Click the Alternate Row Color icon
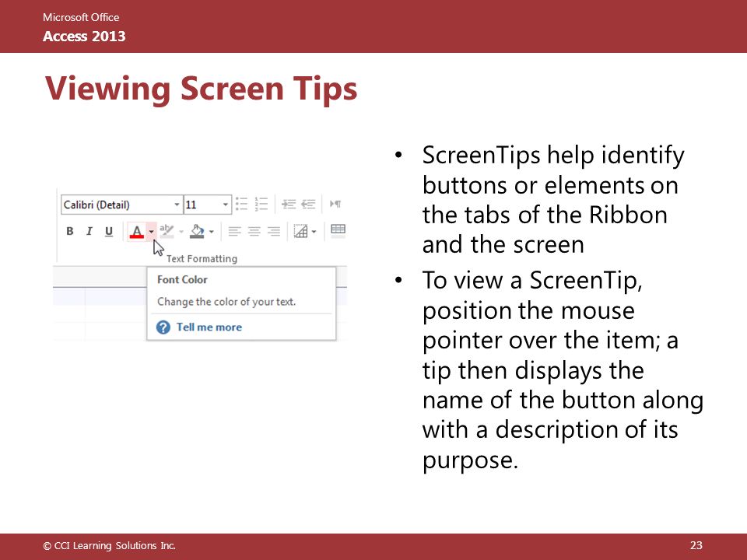Screen dimensions: 747x560 (338, 231)
